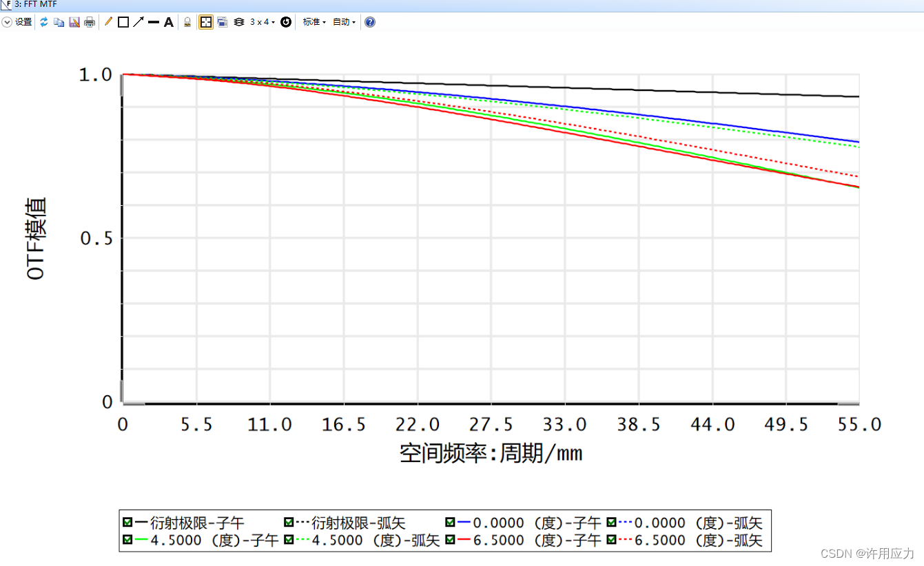The width and height of the screenshot is (924, 566).
Task: Click x-axis label 55.0
Action: coord(859,424)
